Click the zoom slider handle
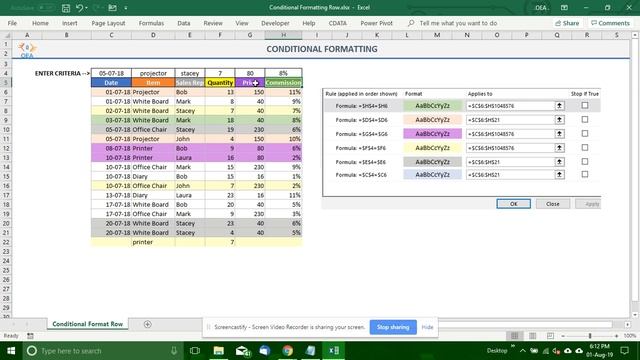640x360 pixels. (x=590, y=336)
